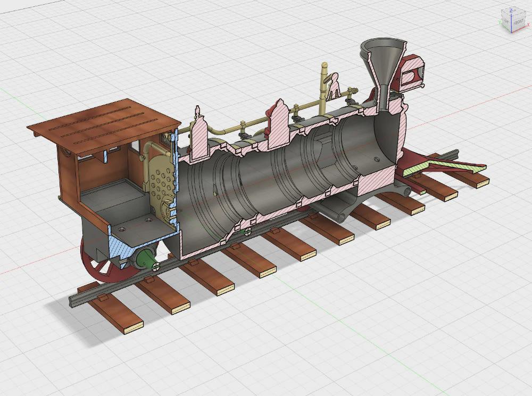The width and height of the screenshot is (532, 396).
Task: Click the FRONT face of the ViewCube
Action: [x=518, y=23]
